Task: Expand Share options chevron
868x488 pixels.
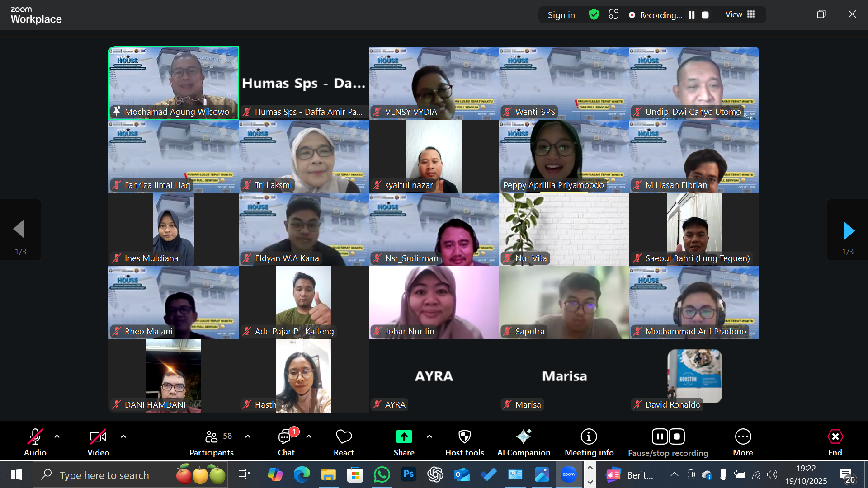Action: pos(429,436)
